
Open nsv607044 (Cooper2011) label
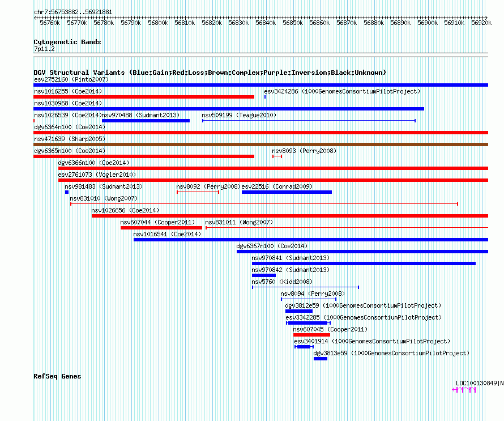tap(157, 222)
